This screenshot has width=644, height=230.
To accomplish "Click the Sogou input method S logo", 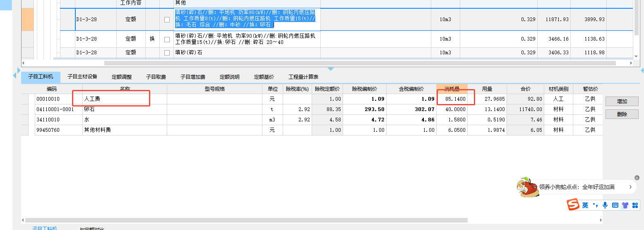I will [x=573, y=205].
